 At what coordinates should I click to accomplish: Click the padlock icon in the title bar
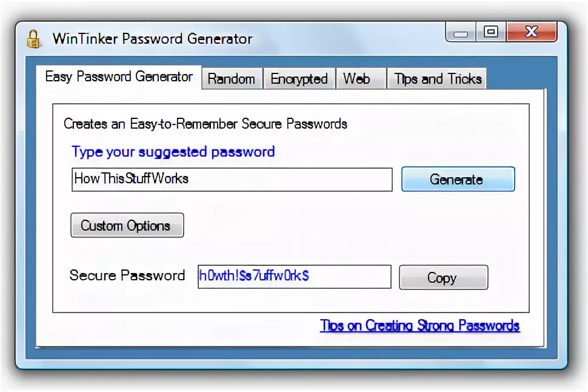[33, 39]
